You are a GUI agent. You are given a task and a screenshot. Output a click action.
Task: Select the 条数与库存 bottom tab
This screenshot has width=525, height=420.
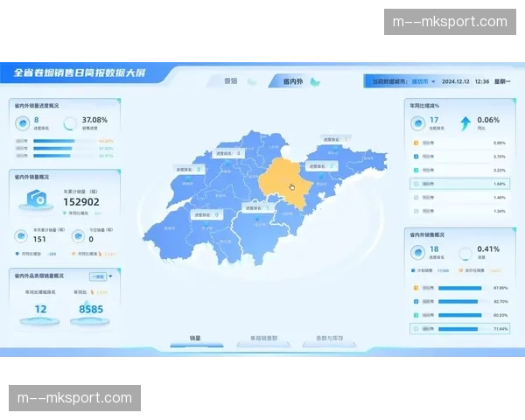coord(329,340)
